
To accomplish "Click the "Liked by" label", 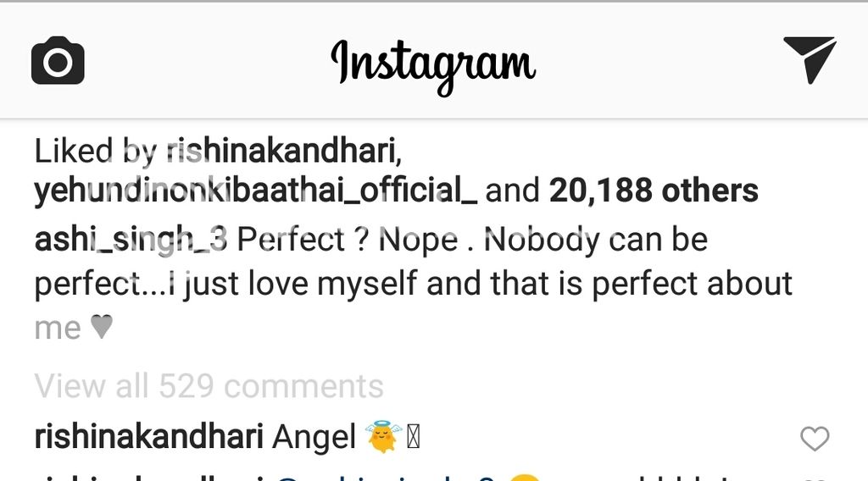I will coord(96,151).
